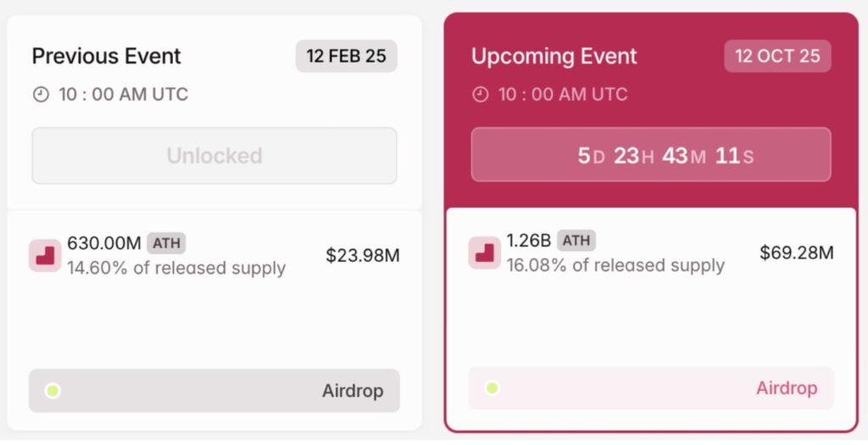This screenshot has width=868, height=445.
Task: Click green dot in Previous Event Airdrop bar
Action: point(53,391)
